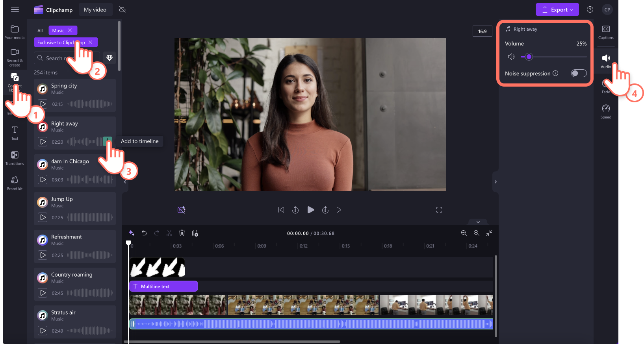Duplicate the selected clip

195,233
